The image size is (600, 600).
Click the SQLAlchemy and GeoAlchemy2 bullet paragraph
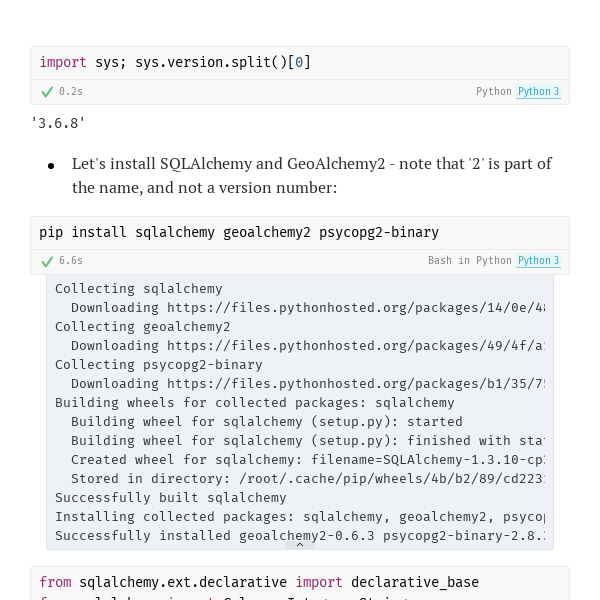[311, 176]
